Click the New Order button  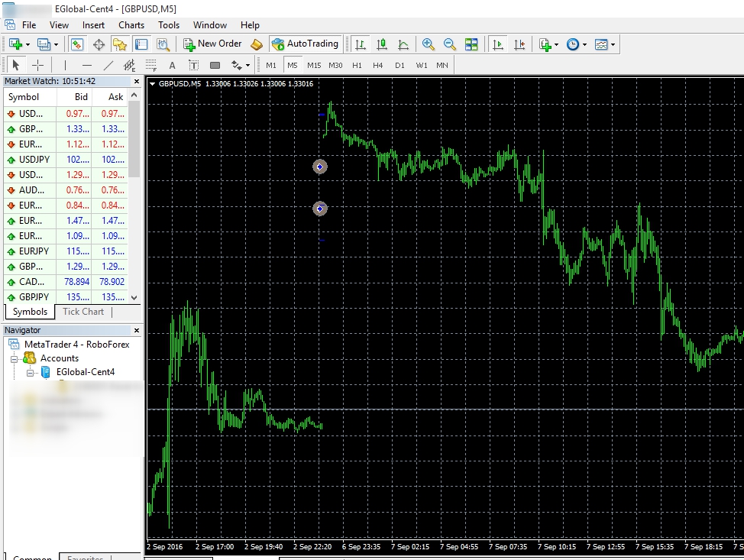click(x=212, y=44)
